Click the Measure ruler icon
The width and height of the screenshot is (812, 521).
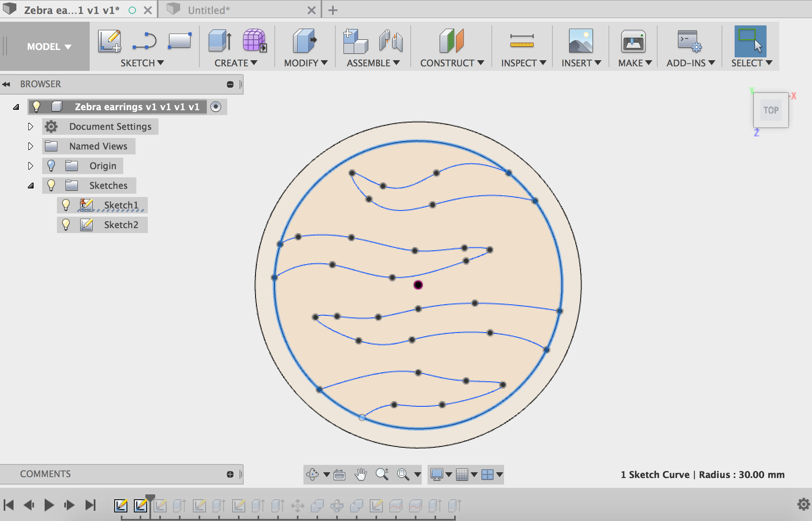(x=522, y=41)
